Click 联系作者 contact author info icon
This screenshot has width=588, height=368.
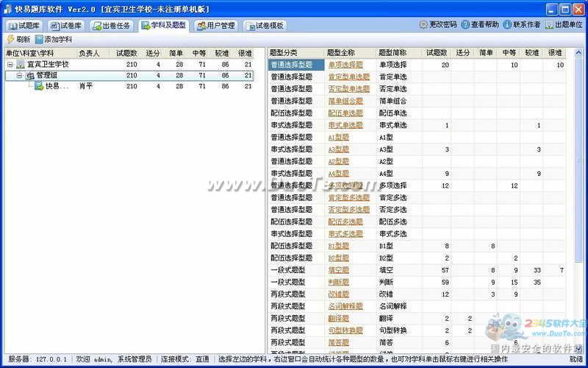pyautogui.click(x=507, y=25)
